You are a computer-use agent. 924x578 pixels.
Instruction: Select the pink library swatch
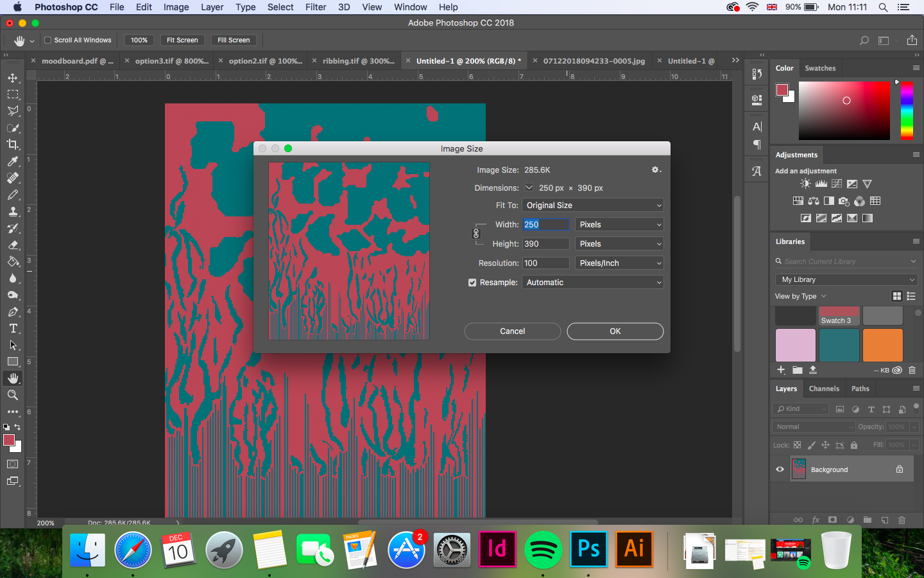pyautogui.click(x=796, y=346)
